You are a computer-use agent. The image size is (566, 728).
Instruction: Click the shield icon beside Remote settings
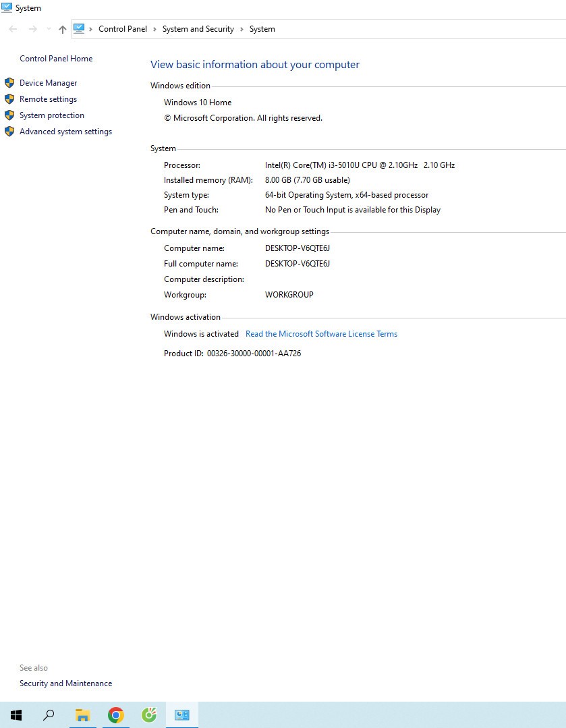(x=9, y=99)
